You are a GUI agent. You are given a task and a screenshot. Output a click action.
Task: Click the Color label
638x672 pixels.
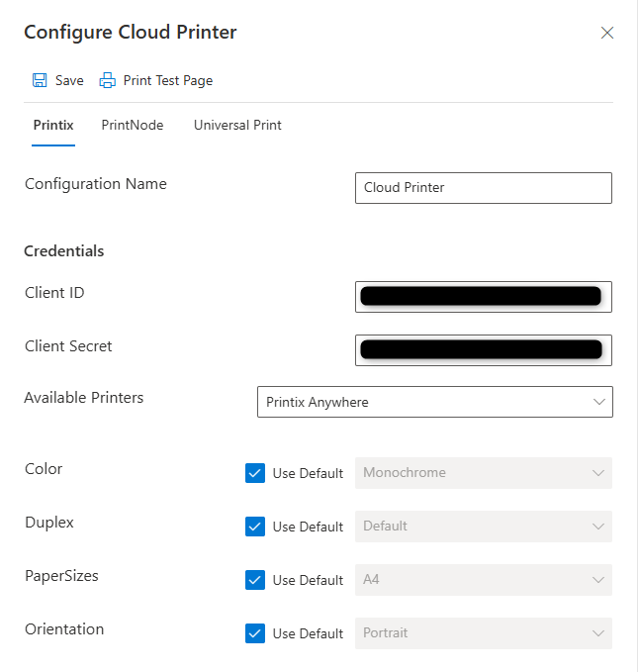pyautogui.click(x=44, y=469)
